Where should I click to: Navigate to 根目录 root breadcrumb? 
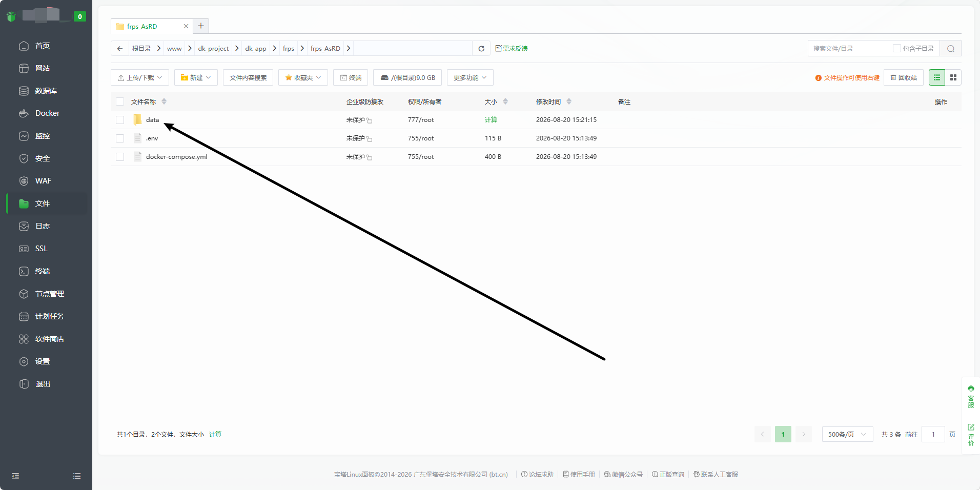point(141,48)
